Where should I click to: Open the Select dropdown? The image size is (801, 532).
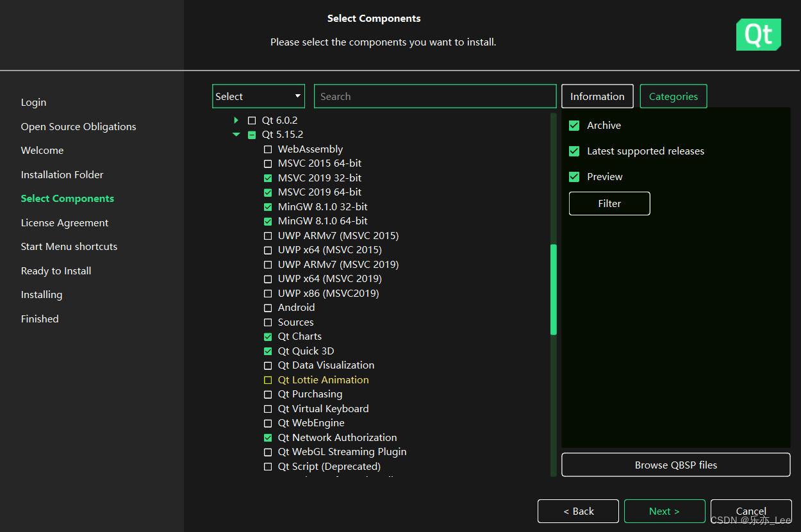point(258,96)
